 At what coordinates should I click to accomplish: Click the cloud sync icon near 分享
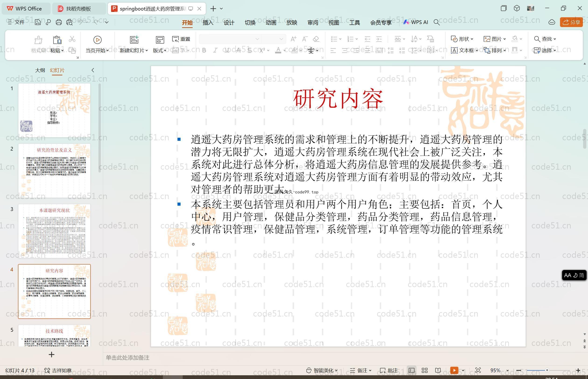tap(552, 22)
